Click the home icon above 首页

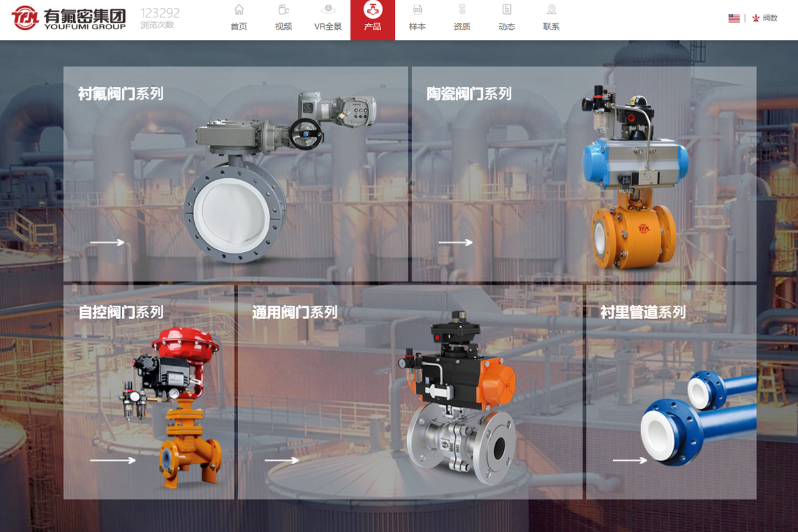pyautogui.click(x=239, y=10)
